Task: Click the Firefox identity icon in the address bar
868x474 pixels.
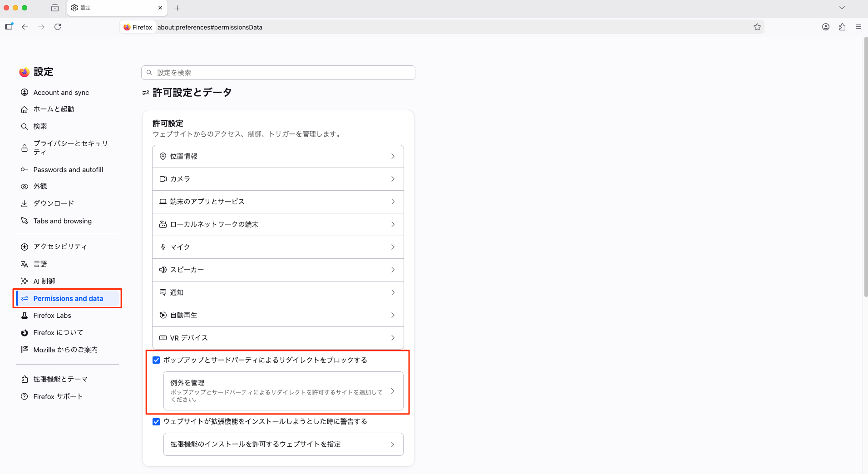Action: pos(127,27)
